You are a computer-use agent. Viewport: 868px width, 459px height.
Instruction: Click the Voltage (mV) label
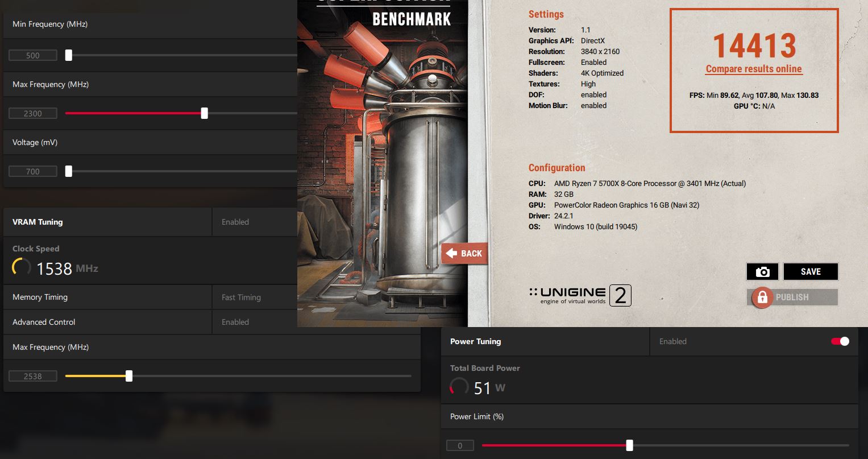click(35, 142)
